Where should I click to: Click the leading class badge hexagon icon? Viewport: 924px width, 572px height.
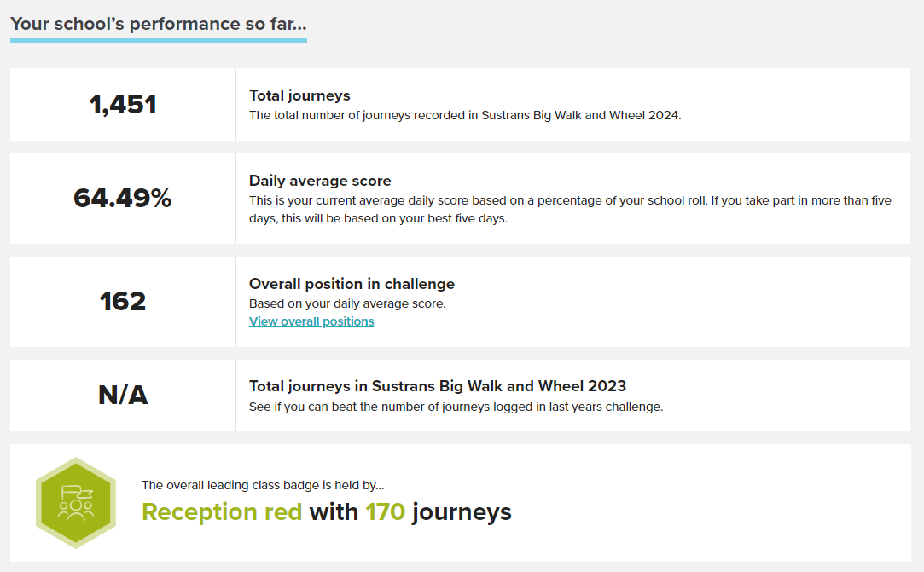pos(76,502)
